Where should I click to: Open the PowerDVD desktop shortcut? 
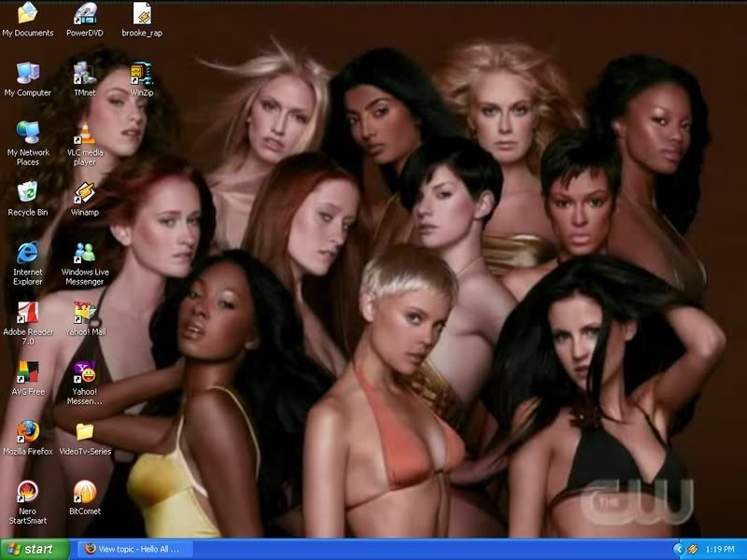pos(85,14)
